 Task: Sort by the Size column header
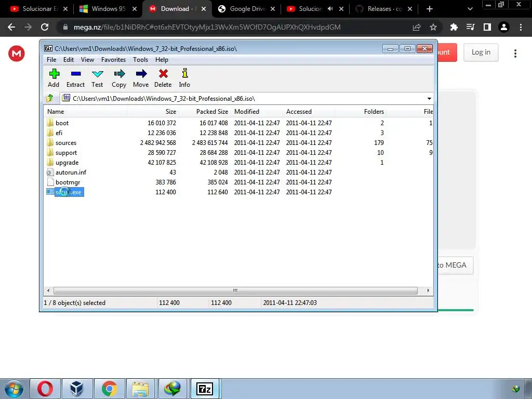click(153, 112)
